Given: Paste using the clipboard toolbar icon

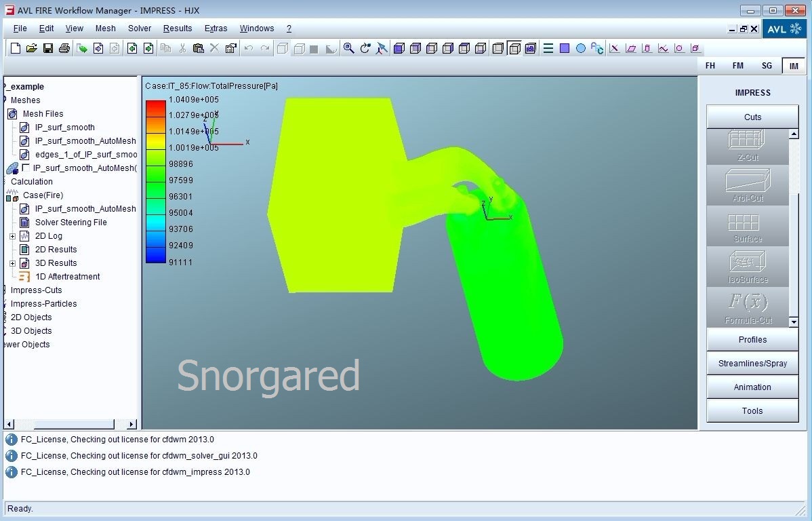Looking at the screenshot, I should 199,48.
